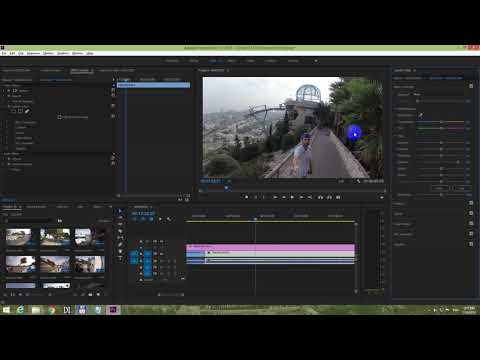Open Program monitor settings wrench
The image size is (480, 360).
tap(358, 181)
